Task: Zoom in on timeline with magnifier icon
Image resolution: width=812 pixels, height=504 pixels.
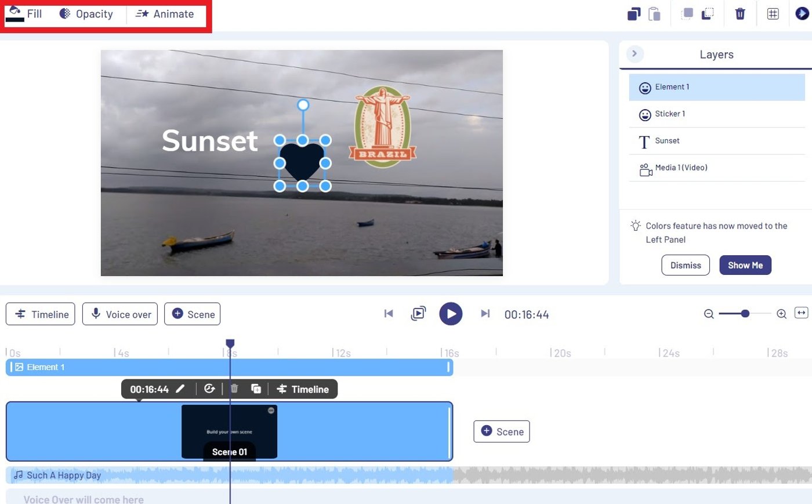Action: (781, 314)
